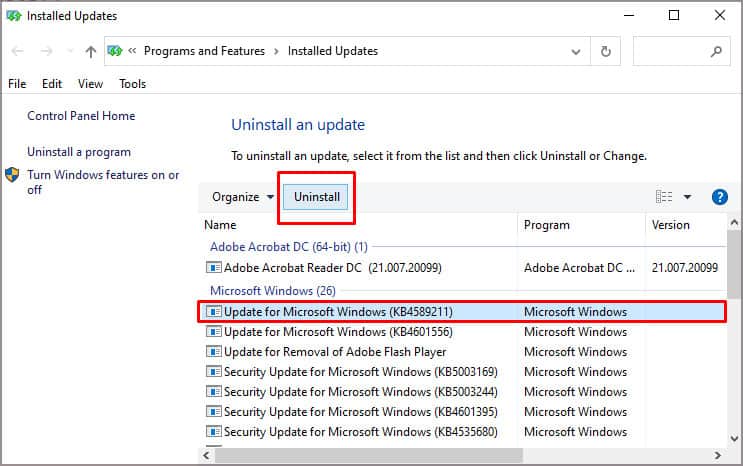Open the address bar history dropdown
743x466 pixels.
pos(576,51)
